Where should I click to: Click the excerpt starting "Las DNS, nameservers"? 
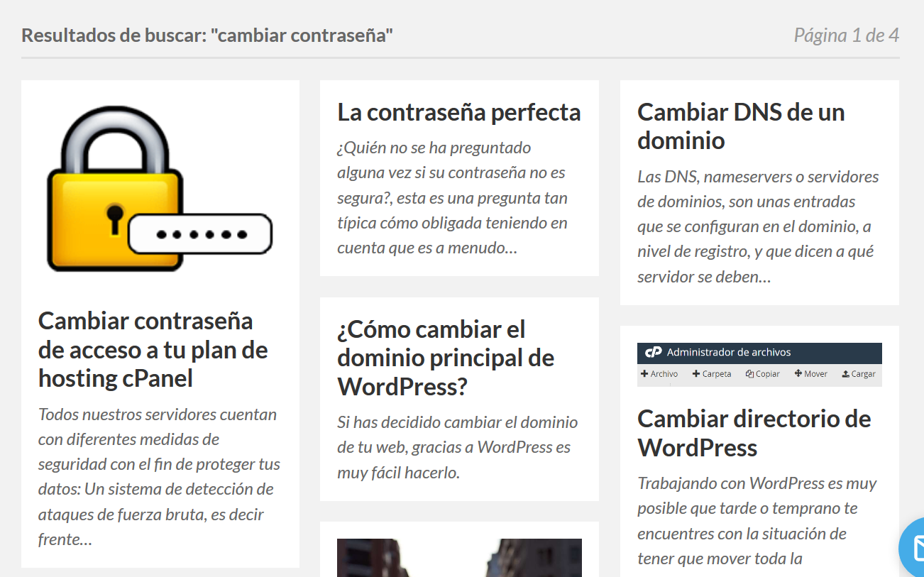(758, 226)
